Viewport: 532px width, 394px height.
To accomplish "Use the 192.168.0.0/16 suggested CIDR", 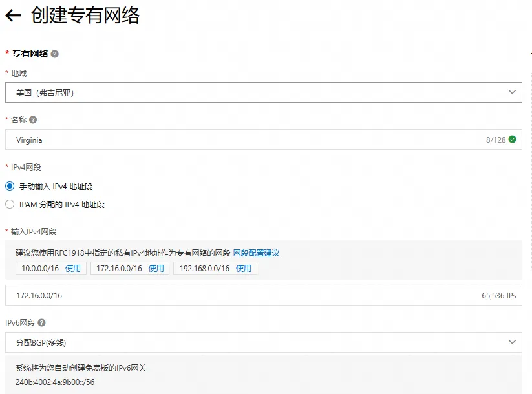I will (244, 268).
